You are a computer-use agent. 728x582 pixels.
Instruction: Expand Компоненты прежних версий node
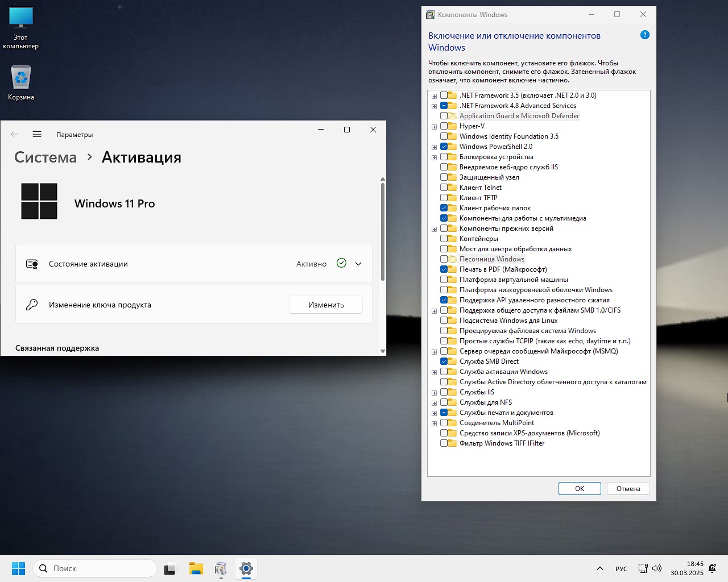tap(434, 229)
